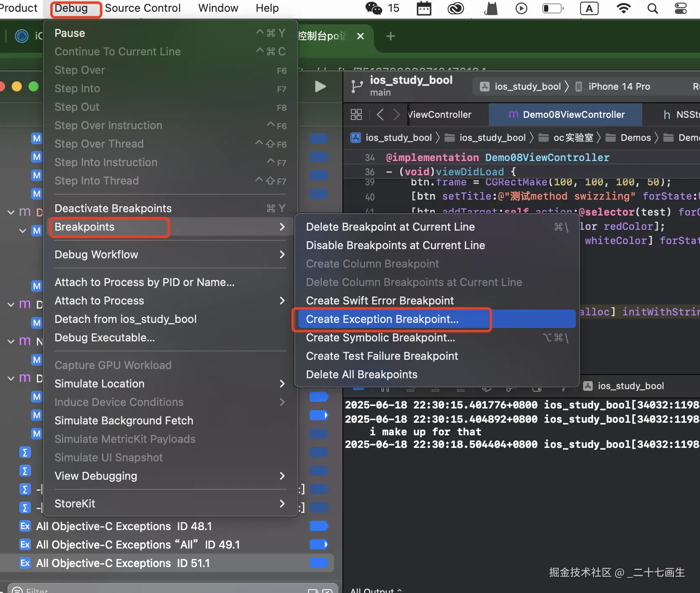Select Detach from ios_study_bool
The width and height of the screenshot is (700, 593).
(x=170, y=319)
